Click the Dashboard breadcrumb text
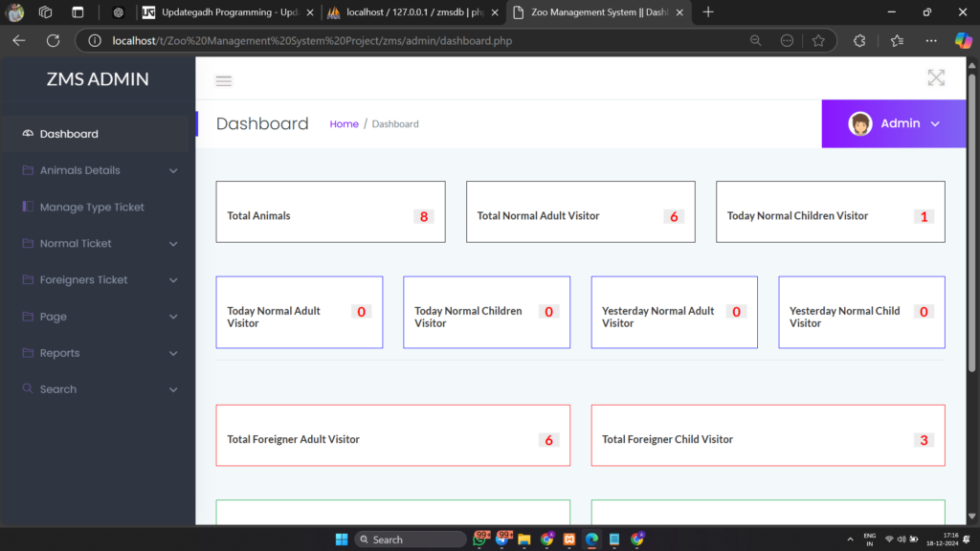The height and width of the screenshot is (551, 980). click(395, 123)
